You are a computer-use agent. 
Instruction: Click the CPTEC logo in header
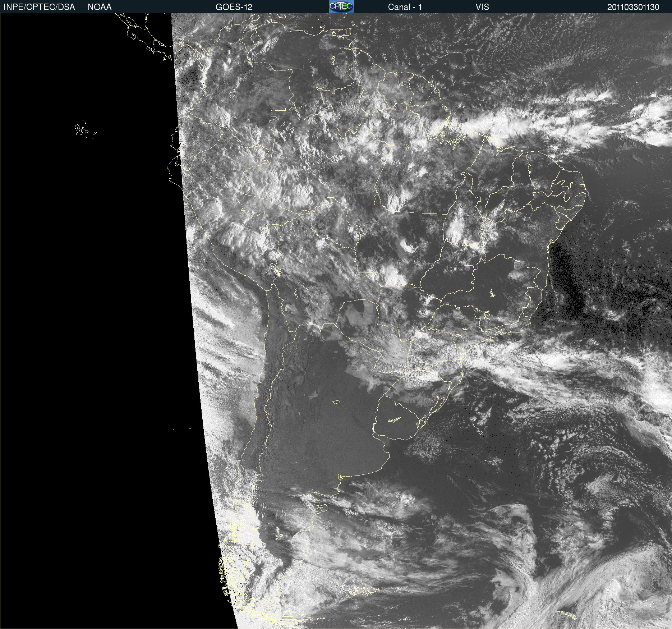(341, 6)
